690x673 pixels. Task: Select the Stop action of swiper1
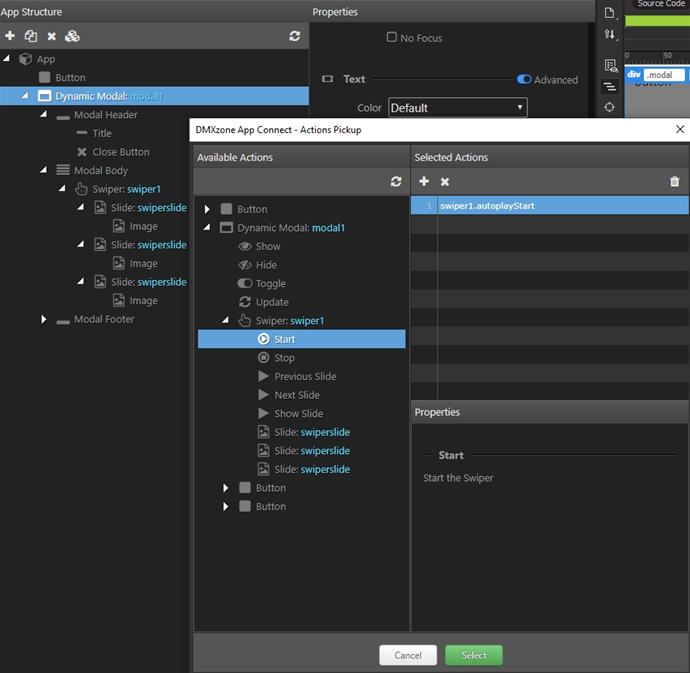point(276,358)
